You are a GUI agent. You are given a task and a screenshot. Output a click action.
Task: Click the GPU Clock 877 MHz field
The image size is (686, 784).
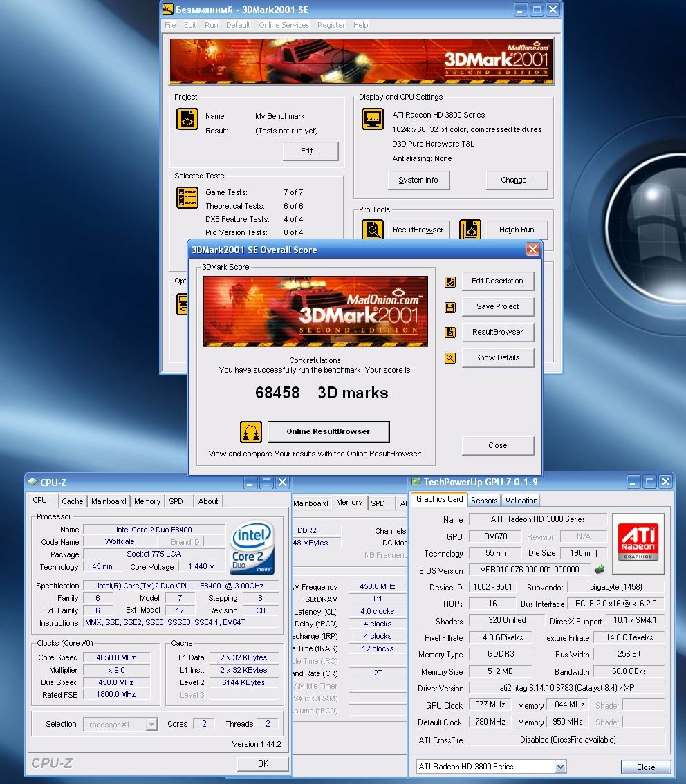pos(490,704)
